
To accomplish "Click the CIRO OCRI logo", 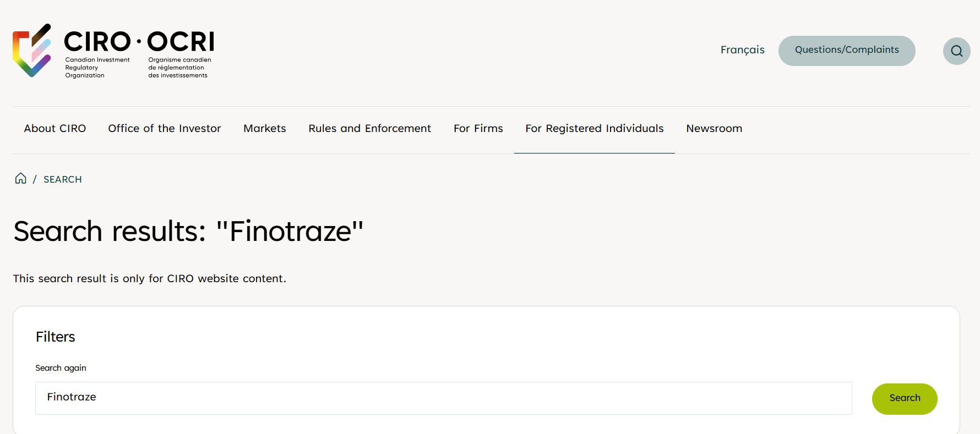I will [113, 51].
